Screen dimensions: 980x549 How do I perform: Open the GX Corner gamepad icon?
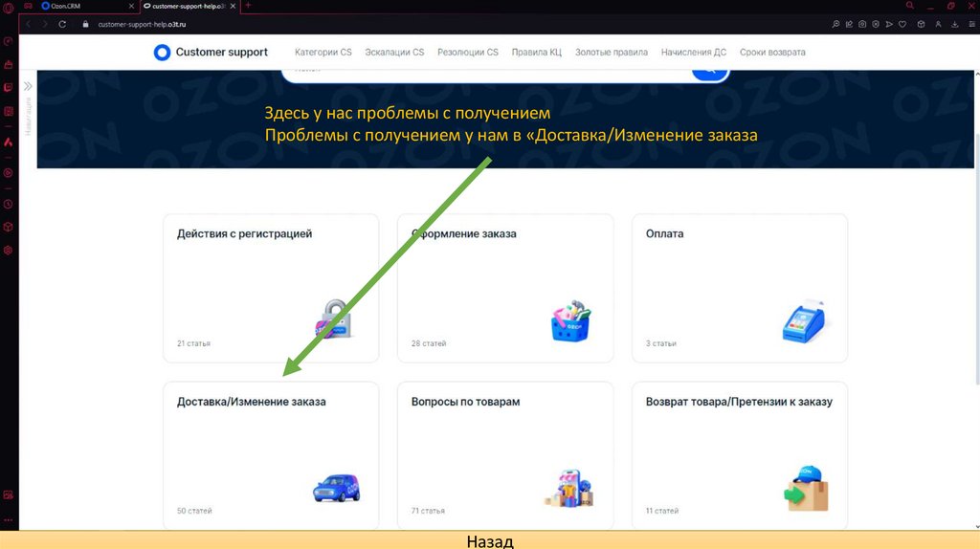pyautogui.click(x=28, y=6)
